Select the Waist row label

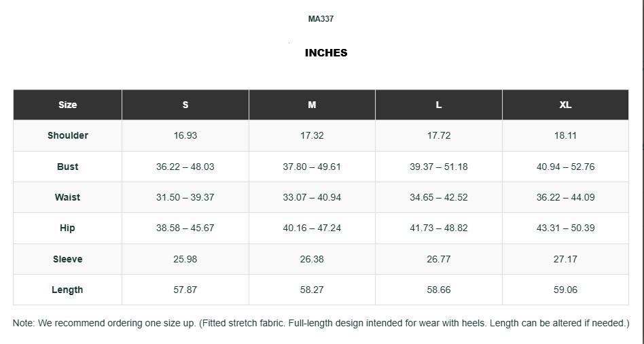(67, 197)
